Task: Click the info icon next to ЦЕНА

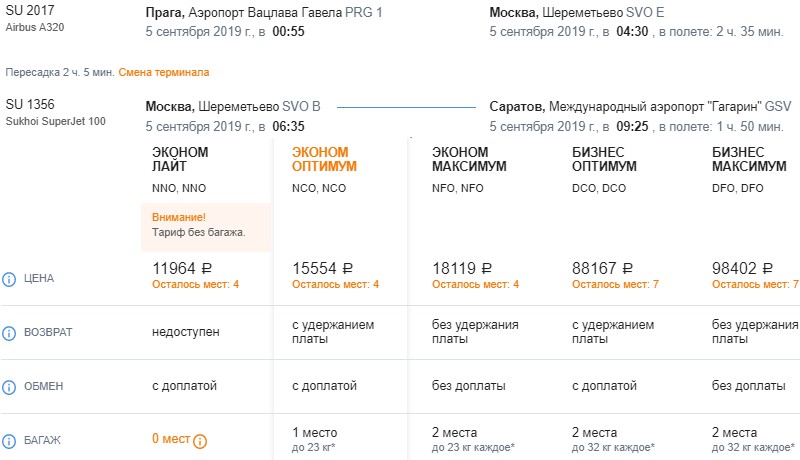Action: 9,278
